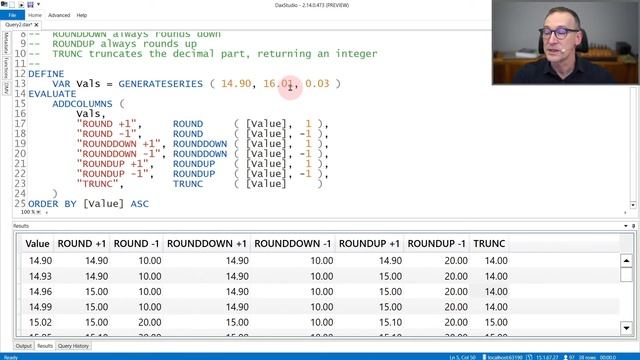The image size is (640, 360).
Task: Click the user SPID icon in status bar
Action: [x=566, y=357]
